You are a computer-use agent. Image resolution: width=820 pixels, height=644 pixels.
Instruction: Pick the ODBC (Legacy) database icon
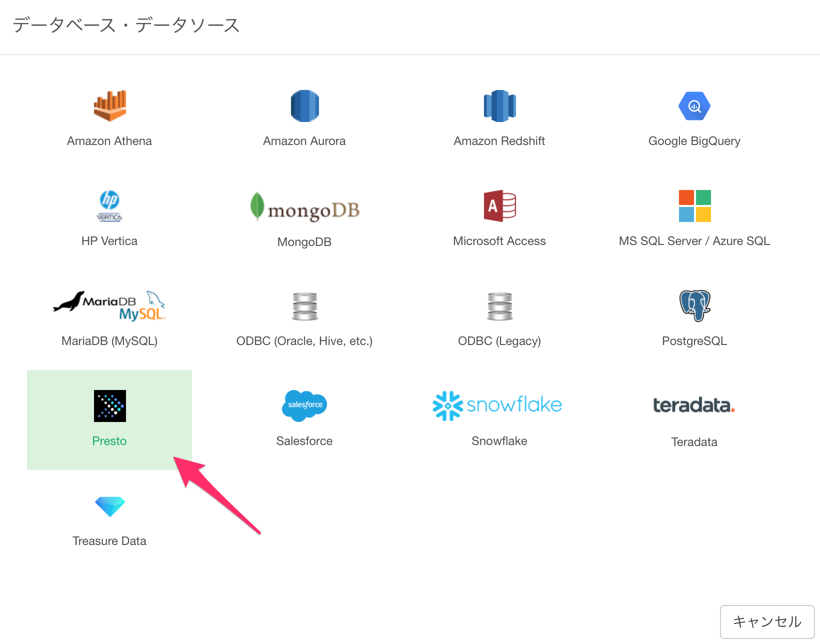coord(499,306)
